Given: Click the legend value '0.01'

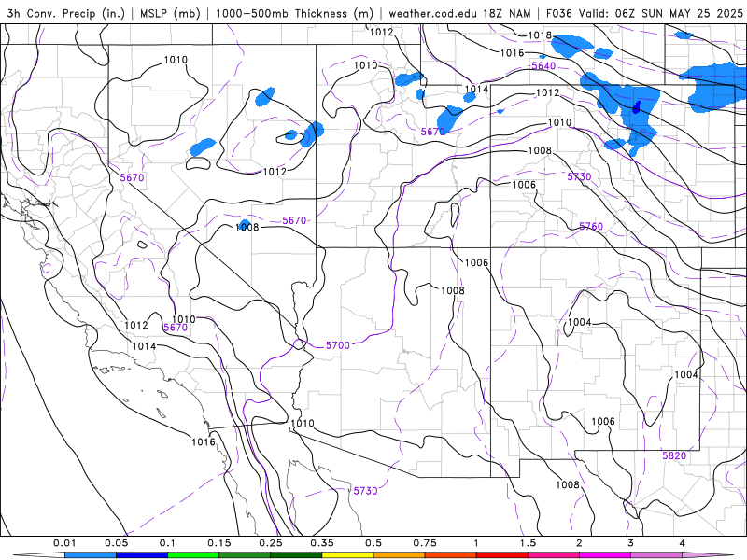Looking at the screenshot, I should coord(64,543).
